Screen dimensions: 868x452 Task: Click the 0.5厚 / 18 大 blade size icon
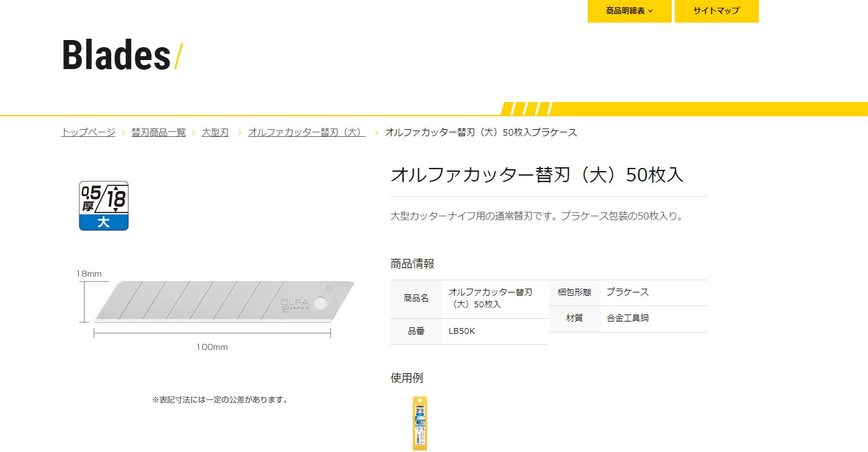(x=103, y=205)
